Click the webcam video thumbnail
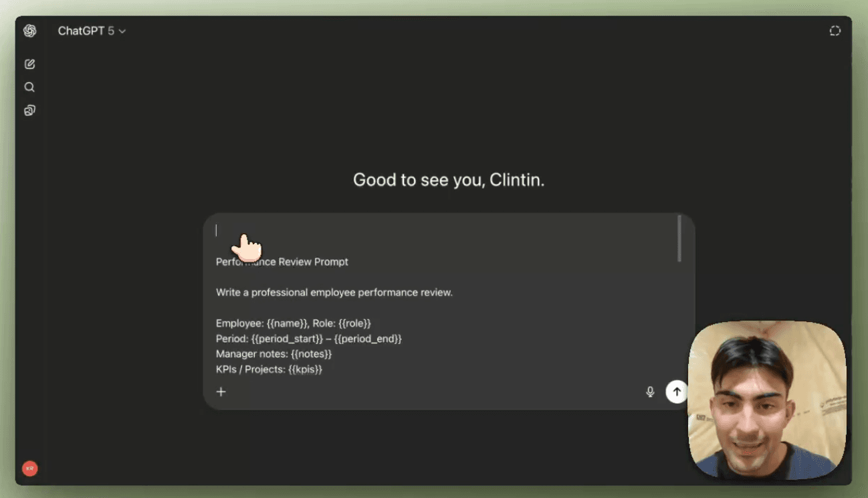The image size is (868, 498). (766, 400)
